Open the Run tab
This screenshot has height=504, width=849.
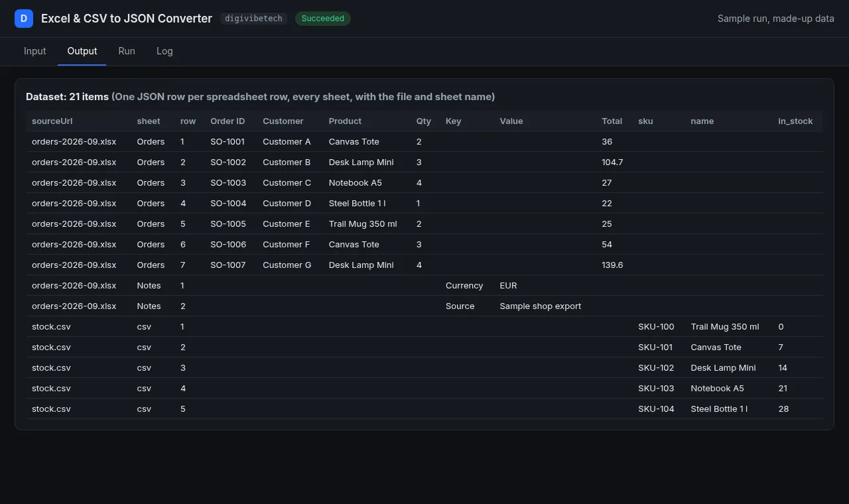pyautogui.click(x=127, y=51)
